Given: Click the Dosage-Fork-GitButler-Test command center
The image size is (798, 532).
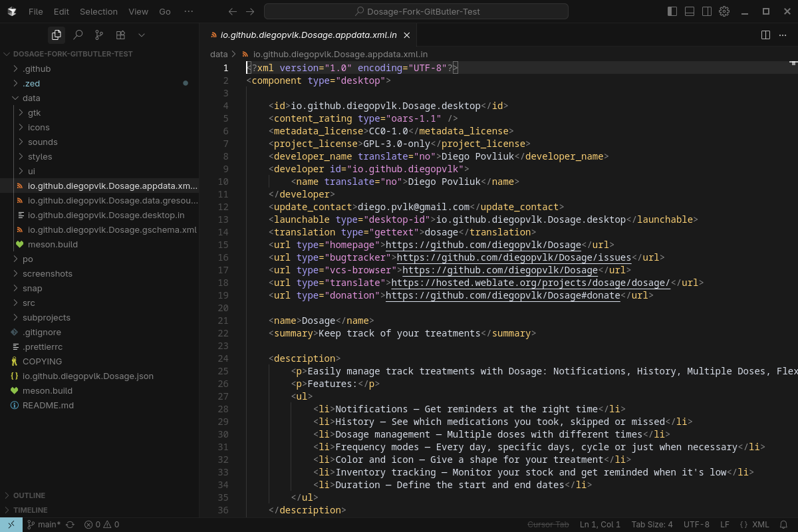Looking at the screenshot, I should pyautogui.click(x=416, y=11).
